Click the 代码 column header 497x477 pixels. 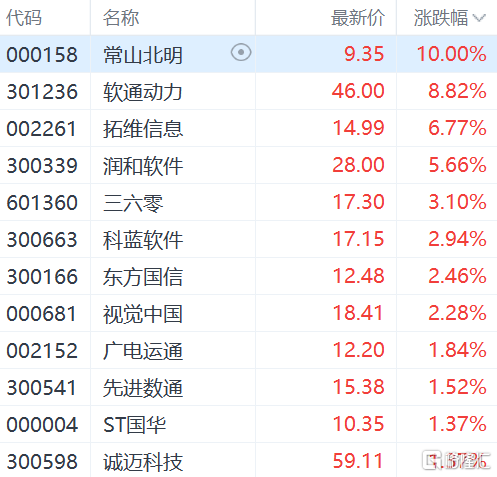click(x=24, y=18)
